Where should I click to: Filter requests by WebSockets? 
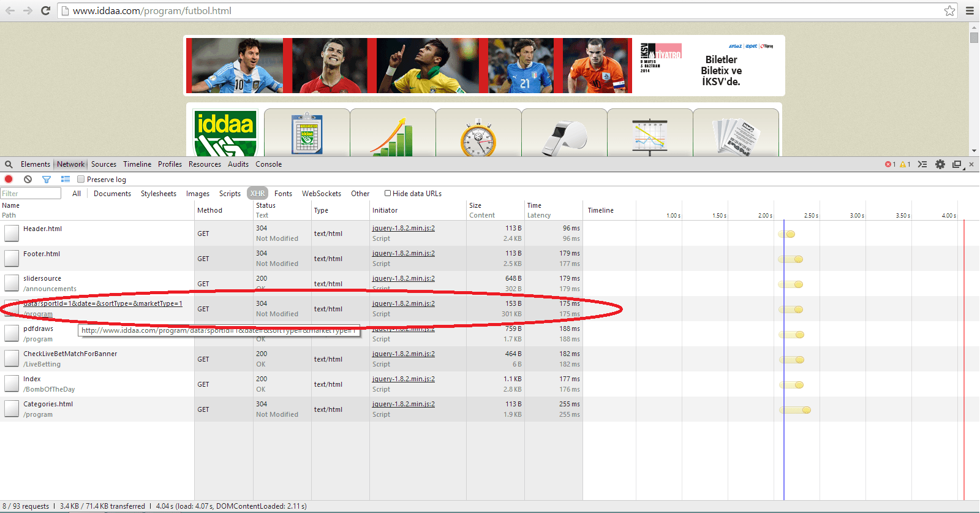(322, 194)
